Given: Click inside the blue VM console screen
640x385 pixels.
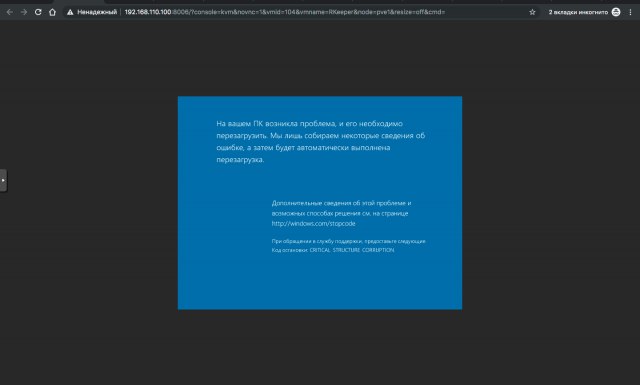Looking at the screenshot, I should click(x=320, y=203).
